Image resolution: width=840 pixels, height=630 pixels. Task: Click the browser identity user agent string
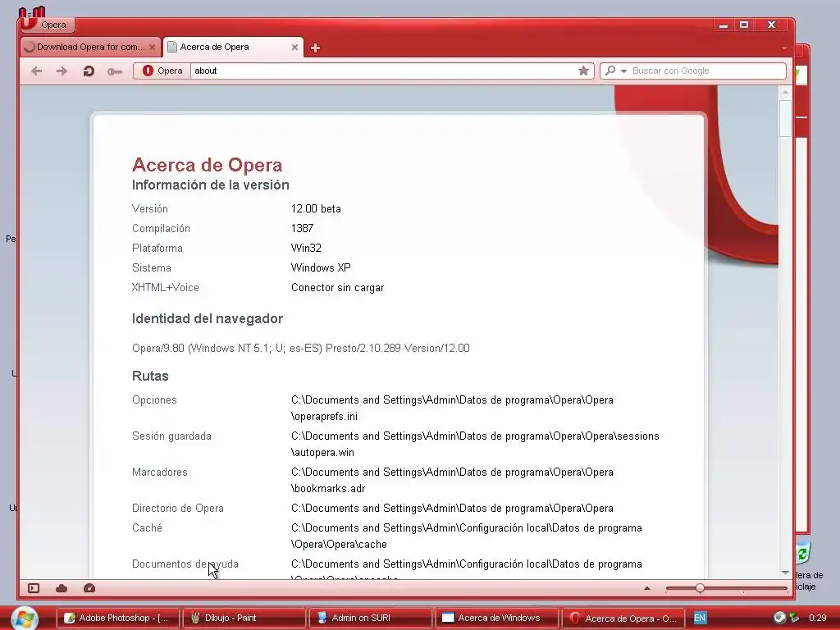300,348
